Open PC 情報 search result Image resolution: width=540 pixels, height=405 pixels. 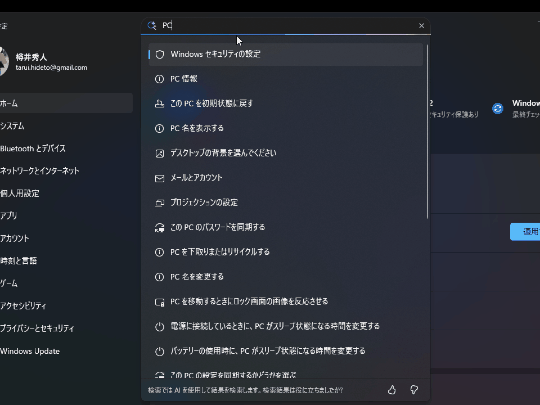pyautogui.click(x=285, y=79)
